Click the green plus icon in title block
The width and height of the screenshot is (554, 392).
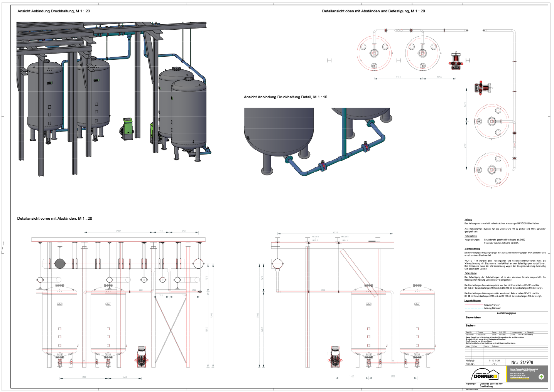coord(541,377)
